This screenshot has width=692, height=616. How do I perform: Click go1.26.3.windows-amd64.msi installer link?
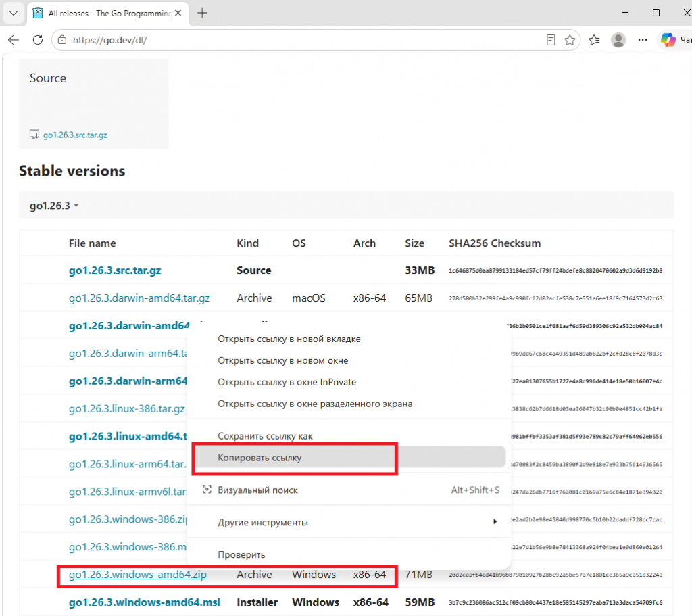tap(145, 602)
